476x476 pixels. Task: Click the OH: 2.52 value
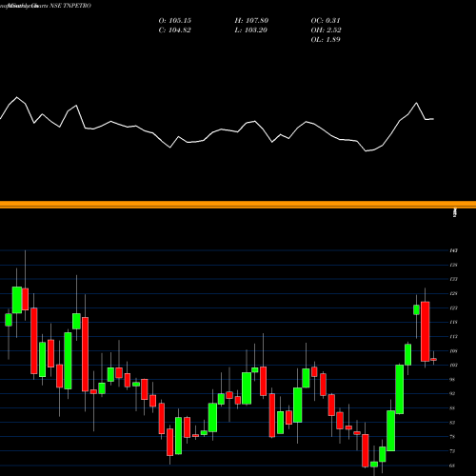[327, 30]
